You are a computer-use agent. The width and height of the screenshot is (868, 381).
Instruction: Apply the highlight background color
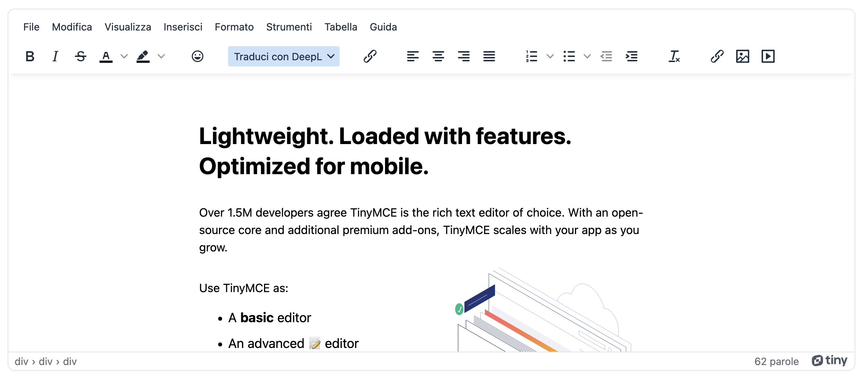click(143, 56)
